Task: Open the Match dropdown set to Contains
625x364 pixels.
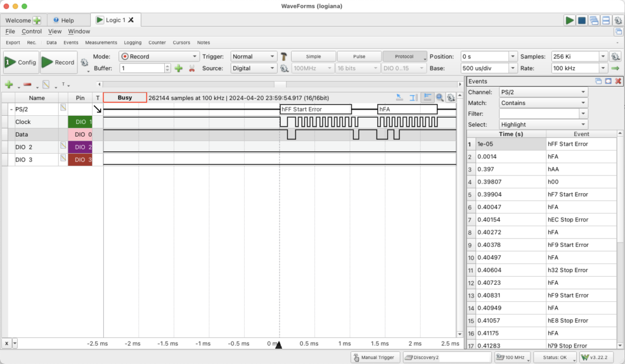Action: pos(544,103)
